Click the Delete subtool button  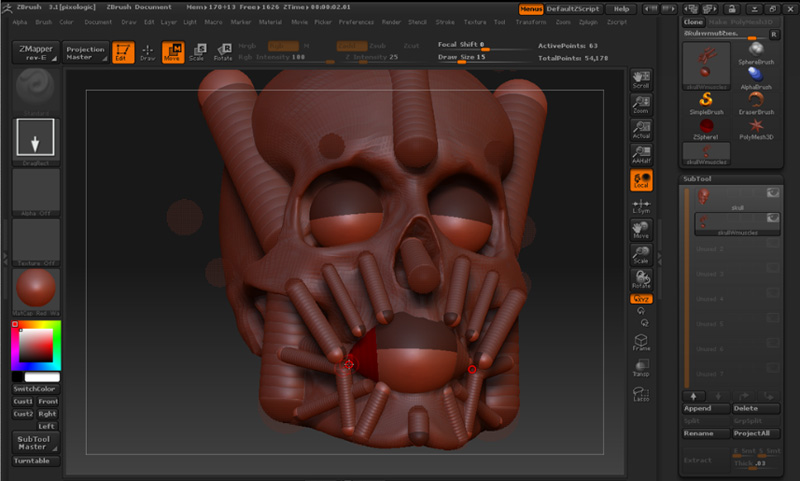point(756,409)
